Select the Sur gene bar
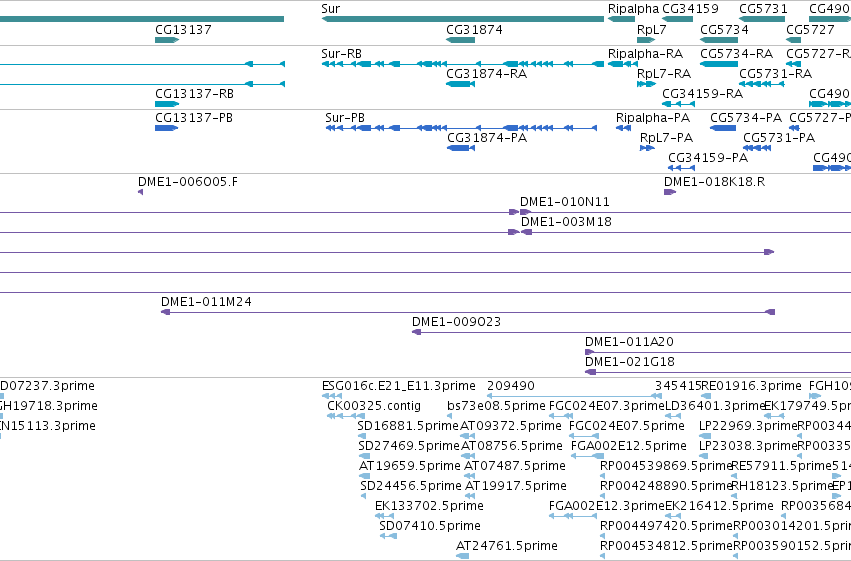Image resolution: width=851 pixels, height=561 pixels. click(462, 19)
